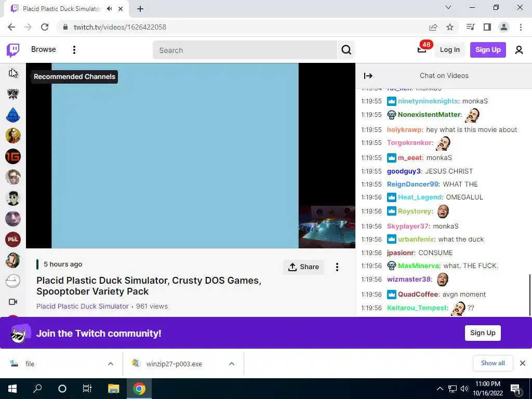Open the PGL channel avatar

point(13,240)
